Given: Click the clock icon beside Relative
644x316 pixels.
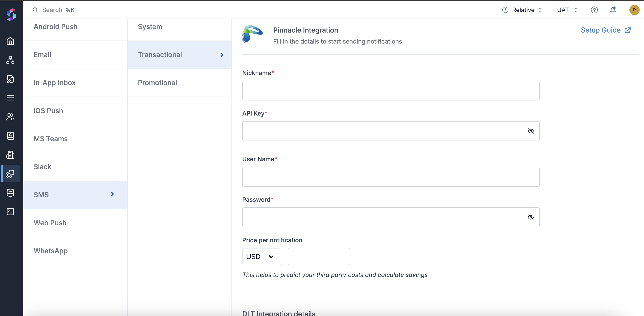Looking at the screenshot, I should [x=505, y=10].
